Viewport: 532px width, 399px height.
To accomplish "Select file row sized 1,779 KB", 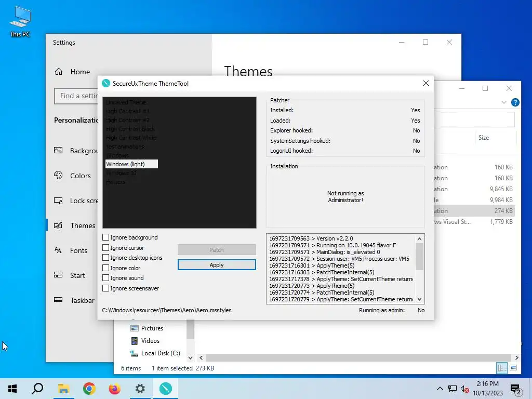I will tap(474, 221).
